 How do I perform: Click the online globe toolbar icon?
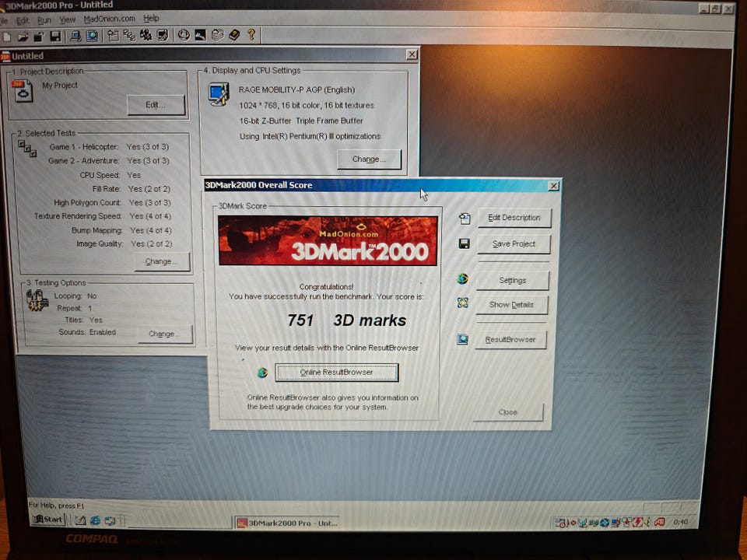92,36
